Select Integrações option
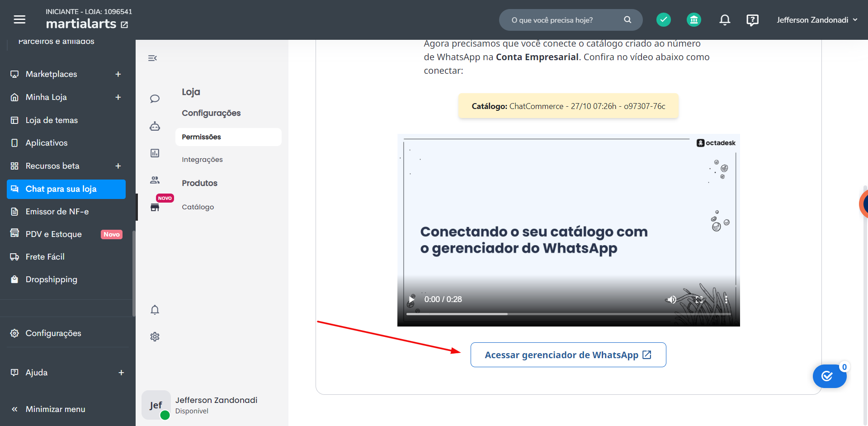 coord(202,160)
